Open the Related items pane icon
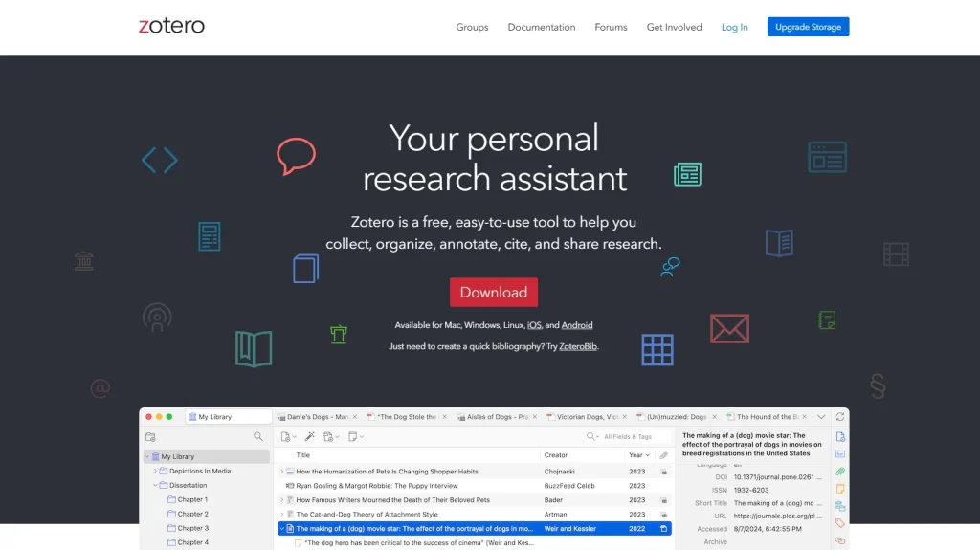This screenshot has width=980, height=550. [840, 540]
